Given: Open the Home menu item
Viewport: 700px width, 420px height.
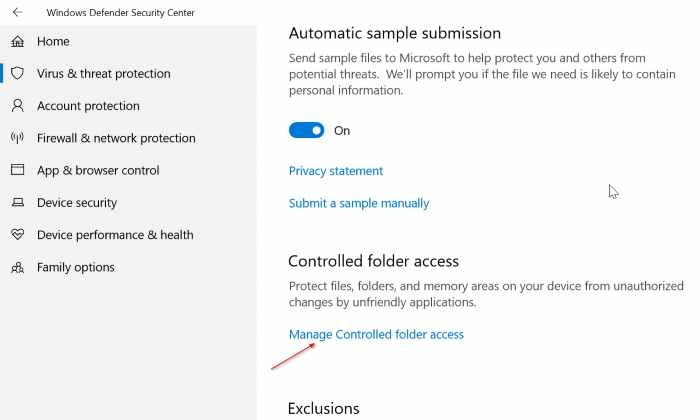Looking at the screenshot, I should [x=53, y=41].
